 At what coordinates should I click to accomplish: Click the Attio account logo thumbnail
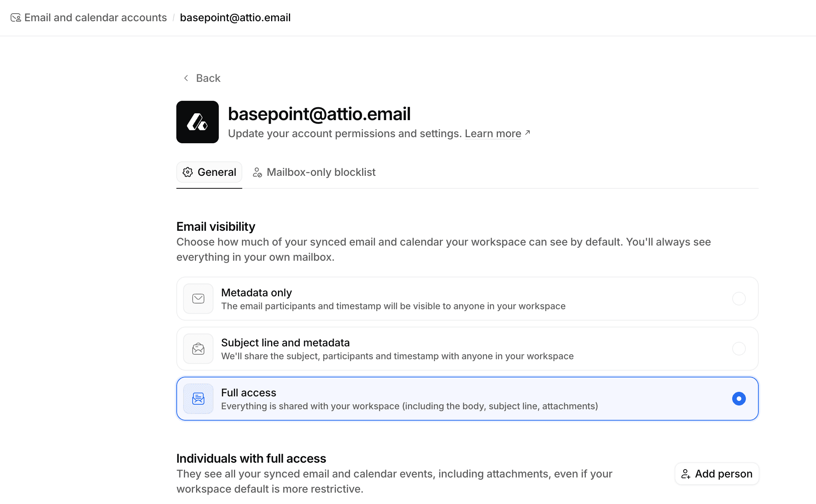198,122
